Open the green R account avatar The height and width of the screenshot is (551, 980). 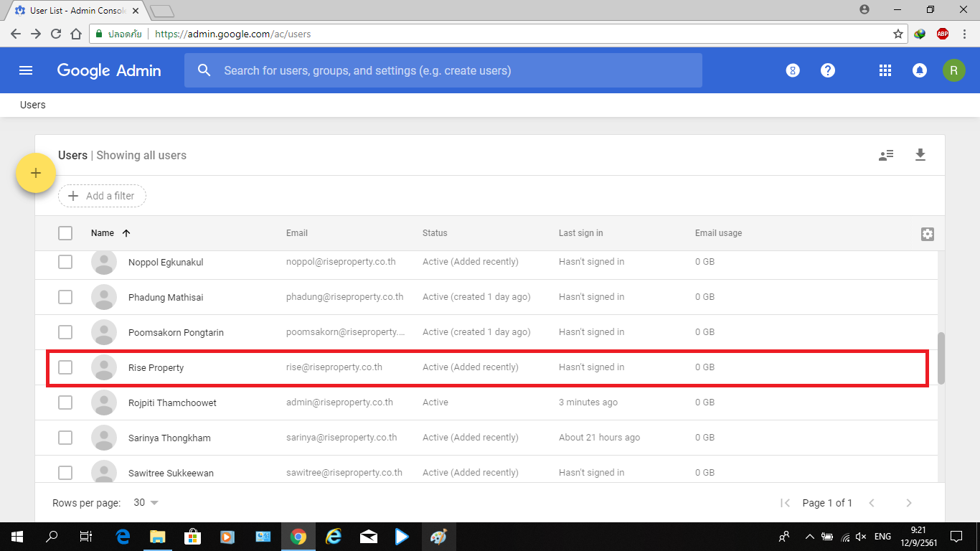pyautogui.click(x=953, y=70)
